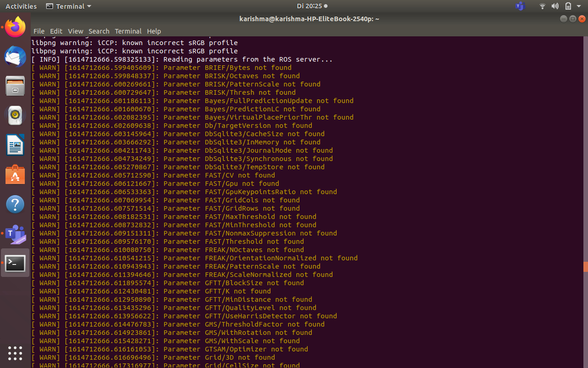Expand the Terminal app menu dropdown
Screen dimensions: 588x368
click(x=69, y=6)
